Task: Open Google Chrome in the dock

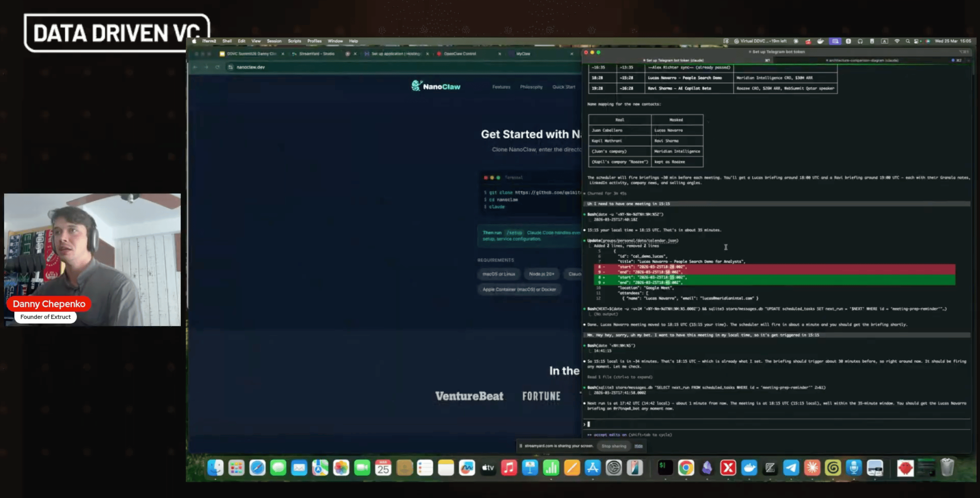Action: pyautogui.click(x=686, y=467)
